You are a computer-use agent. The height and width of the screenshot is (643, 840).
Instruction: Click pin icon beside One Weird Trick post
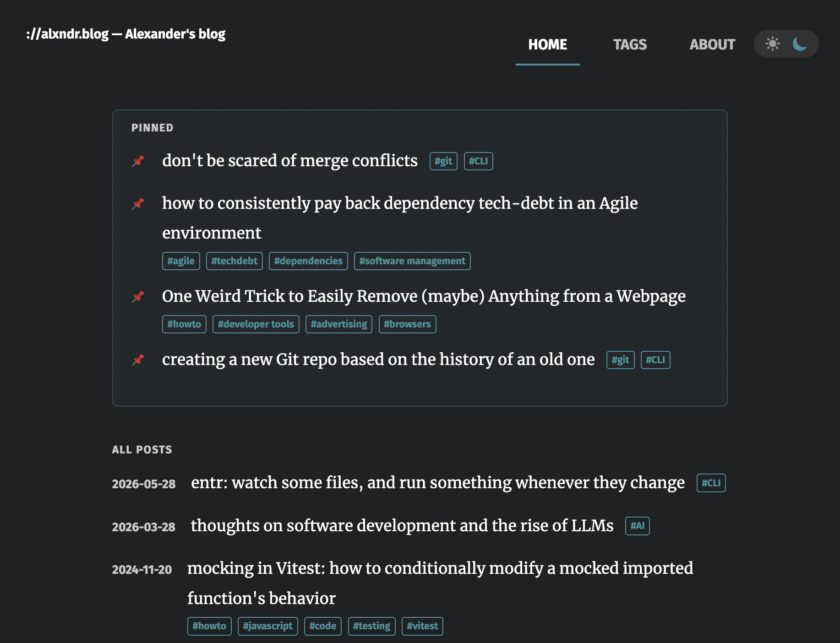(x=138, y=297)
